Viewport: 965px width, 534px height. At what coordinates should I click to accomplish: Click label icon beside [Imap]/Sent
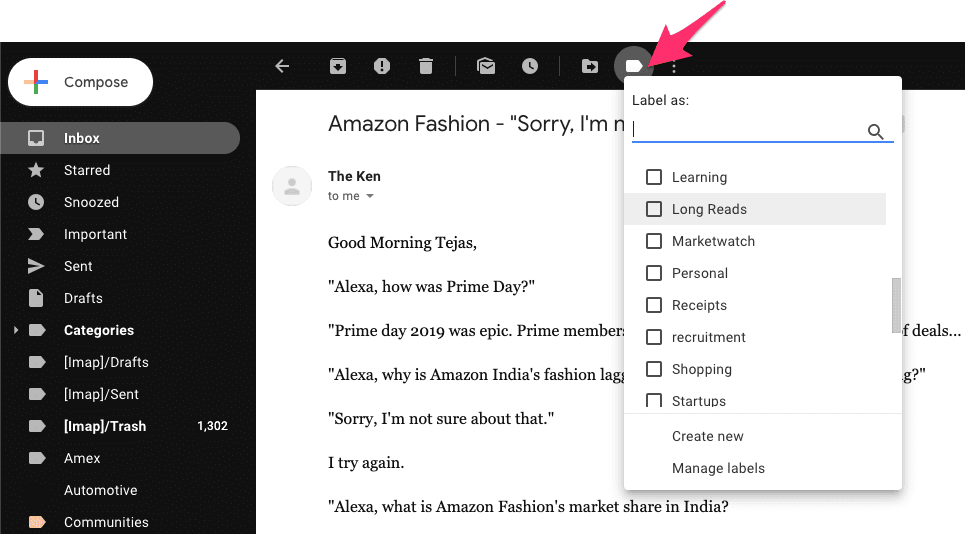pos(37,394)
